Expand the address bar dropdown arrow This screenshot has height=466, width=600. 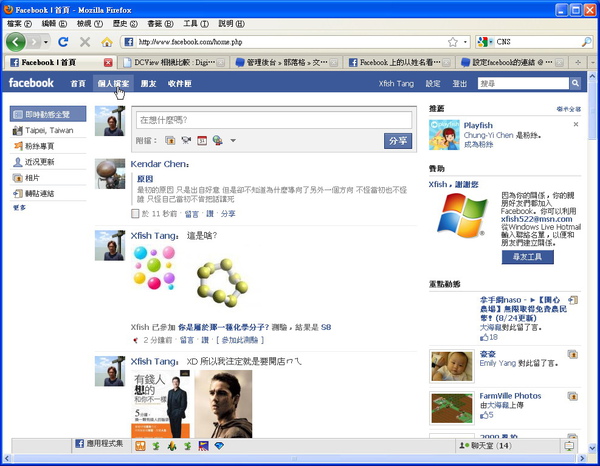click(x=465, y=42)
